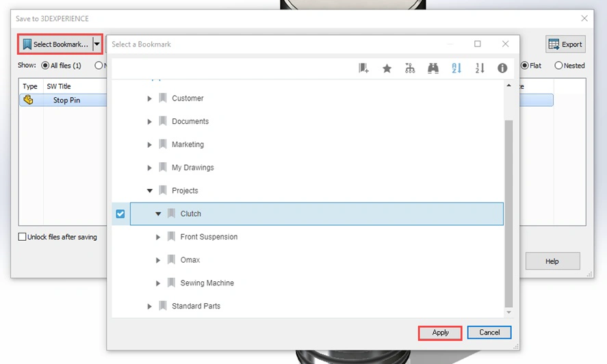Viewport: 607px width, 364px height.
Task: Click the Apply button
Action: pos(440,333)
